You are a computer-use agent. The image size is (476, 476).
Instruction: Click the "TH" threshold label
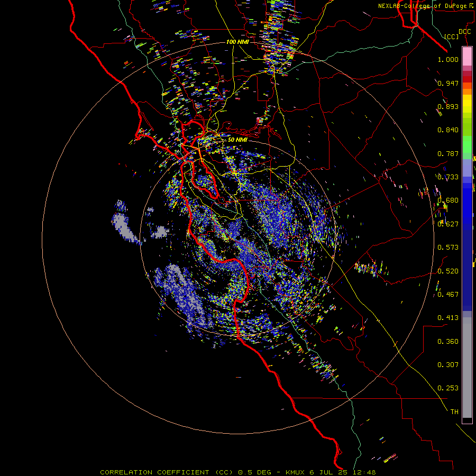pyautogui.click(x=454, y=412)
